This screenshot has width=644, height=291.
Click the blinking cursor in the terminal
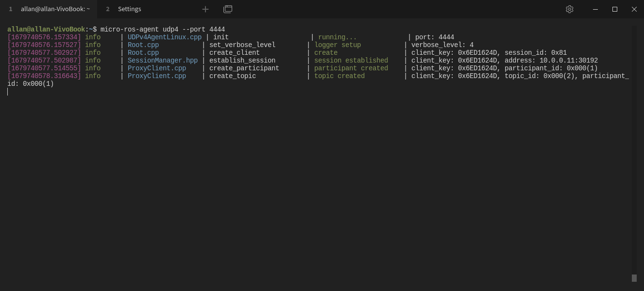click(x=7, y=91)
